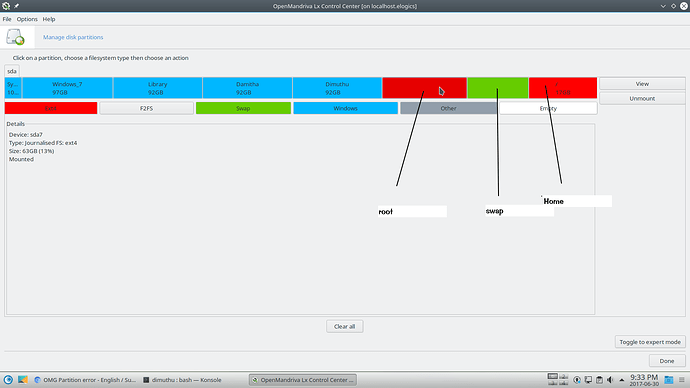Select the Windows_7 97GB partition
Image resolution: width=690 pixels, height=388 pixels.
click(67, 88)
